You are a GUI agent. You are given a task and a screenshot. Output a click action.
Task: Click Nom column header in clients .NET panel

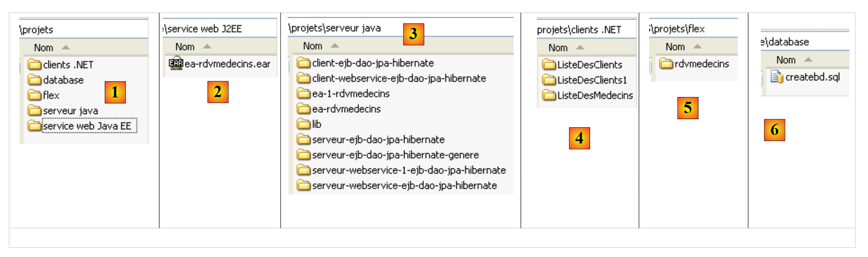[558, 48]
